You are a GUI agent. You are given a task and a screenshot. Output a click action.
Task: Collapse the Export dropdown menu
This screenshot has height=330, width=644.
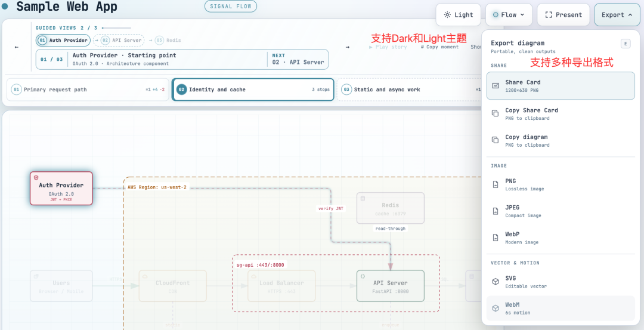[617, 15]
